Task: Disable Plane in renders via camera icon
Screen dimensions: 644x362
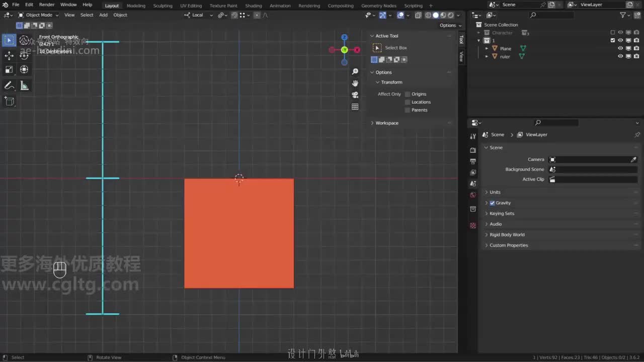Action: coord(636,49)
